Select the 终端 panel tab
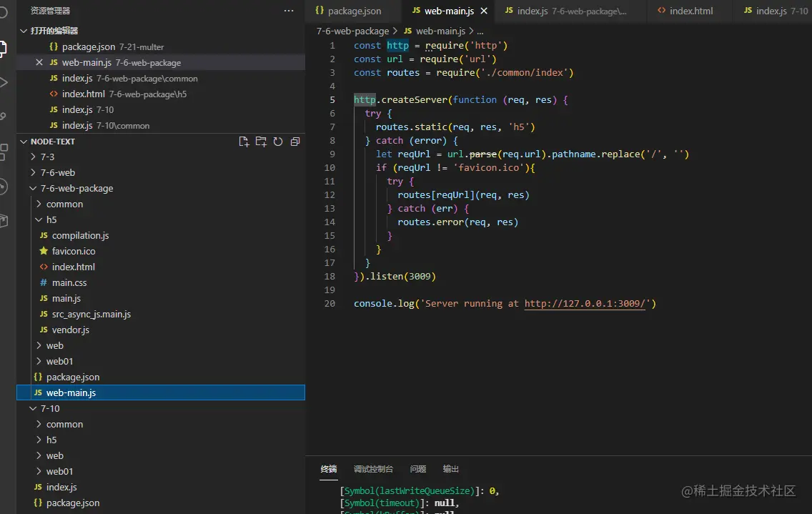 [328, 469]
